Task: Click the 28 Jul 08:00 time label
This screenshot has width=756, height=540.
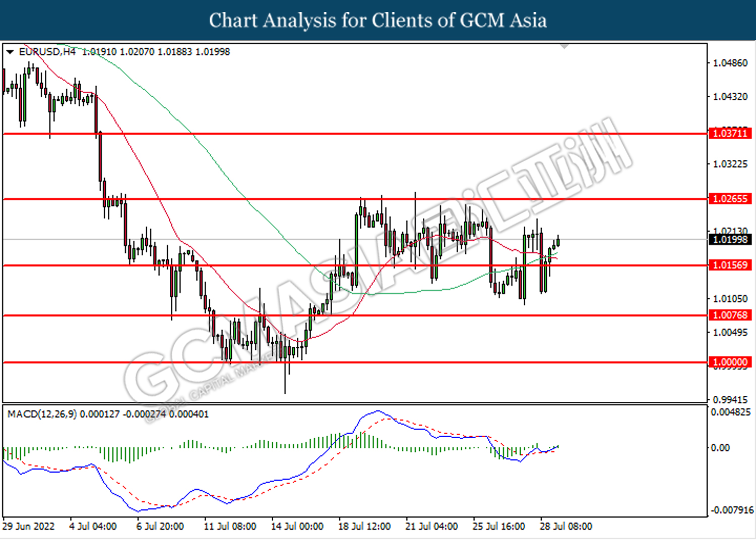Action: click(x=566, y=526)
